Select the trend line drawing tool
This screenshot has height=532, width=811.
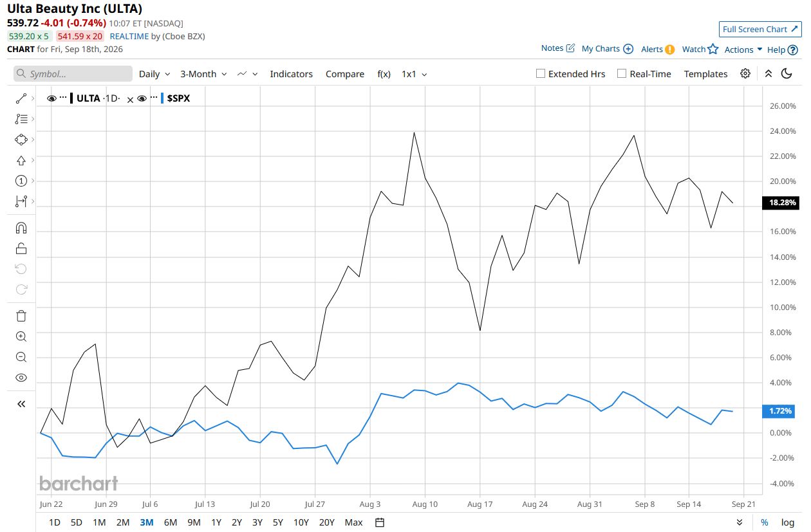point(21,98)
